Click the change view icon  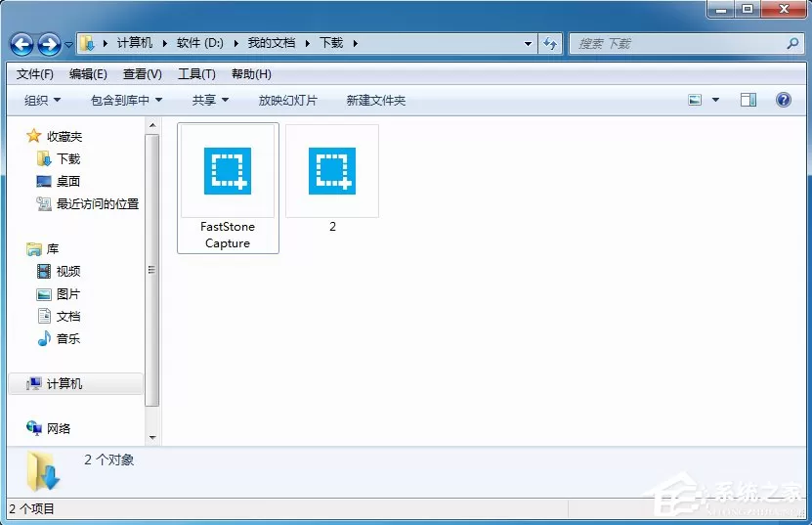pyautogui.click(x=695, y=100)
